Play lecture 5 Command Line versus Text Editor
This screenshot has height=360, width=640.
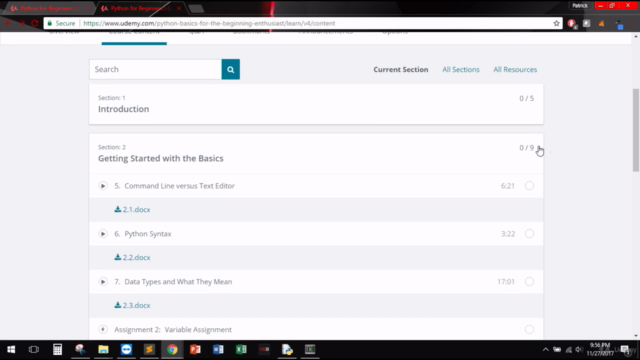point(103,186)
